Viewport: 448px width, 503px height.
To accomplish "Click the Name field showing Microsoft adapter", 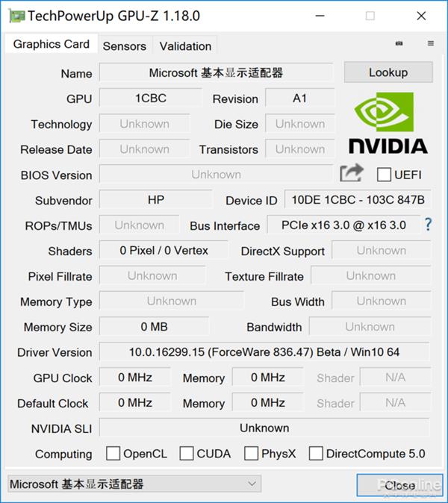I will [216, 73].
